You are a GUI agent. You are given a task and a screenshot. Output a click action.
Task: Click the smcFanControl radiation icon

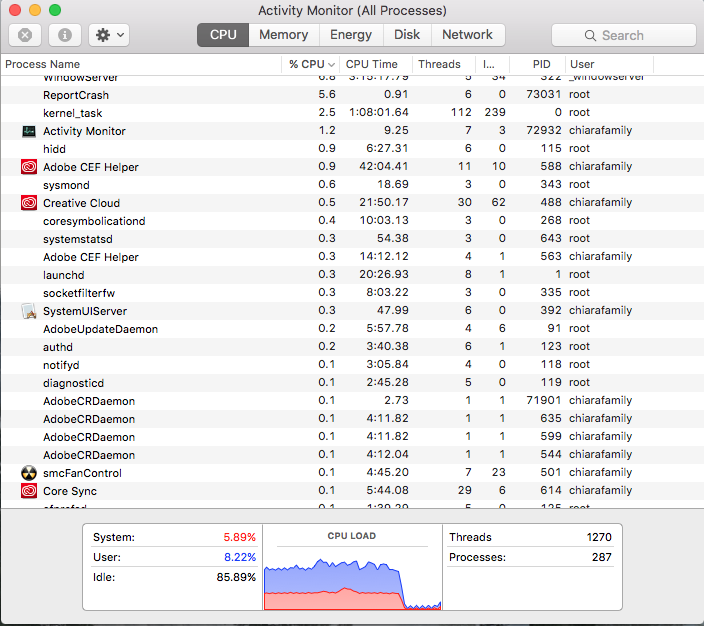(x=29, y=473)
